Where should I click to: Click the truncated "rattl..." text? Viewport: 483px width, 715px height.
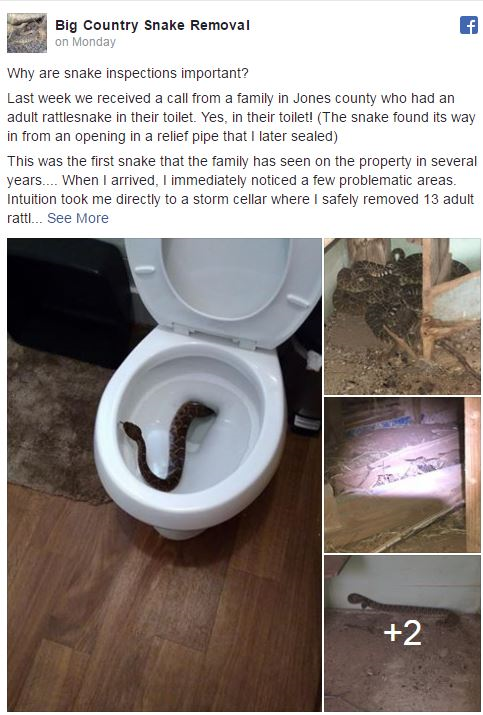coord(25,218)
